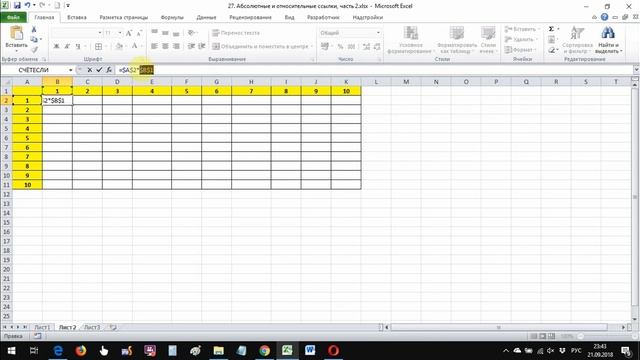This screenshot has width=640, height=360.
Task: Undo the last action
Action: pyautogui.click(x=27, y=6)
